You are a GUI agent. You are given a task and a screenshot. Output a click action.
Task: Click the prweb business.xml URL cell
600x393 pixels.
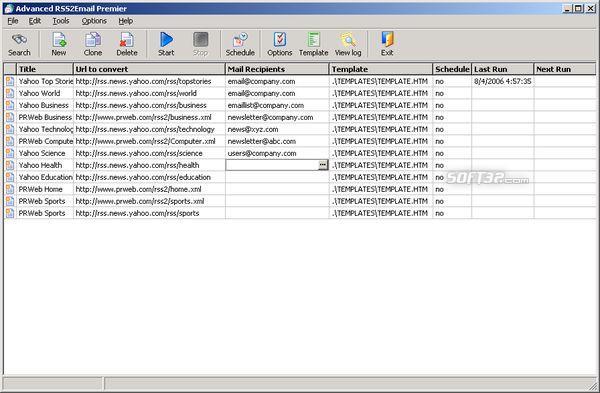149,117
